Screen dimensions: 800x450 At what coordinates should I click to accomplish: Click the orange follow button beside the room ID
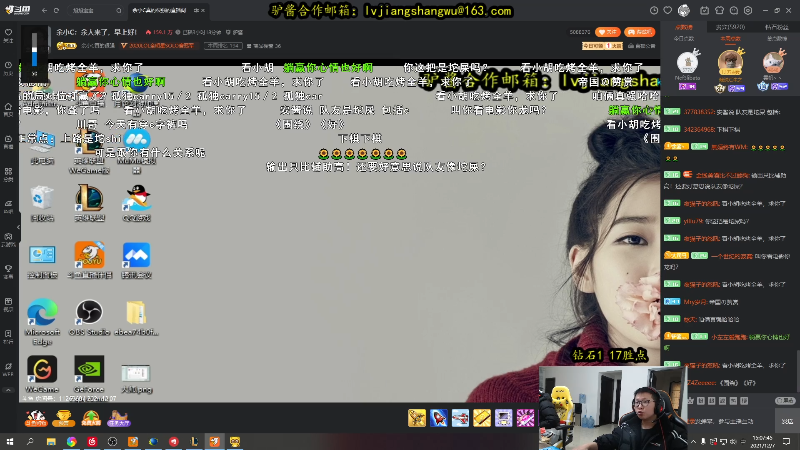(608, 32)
